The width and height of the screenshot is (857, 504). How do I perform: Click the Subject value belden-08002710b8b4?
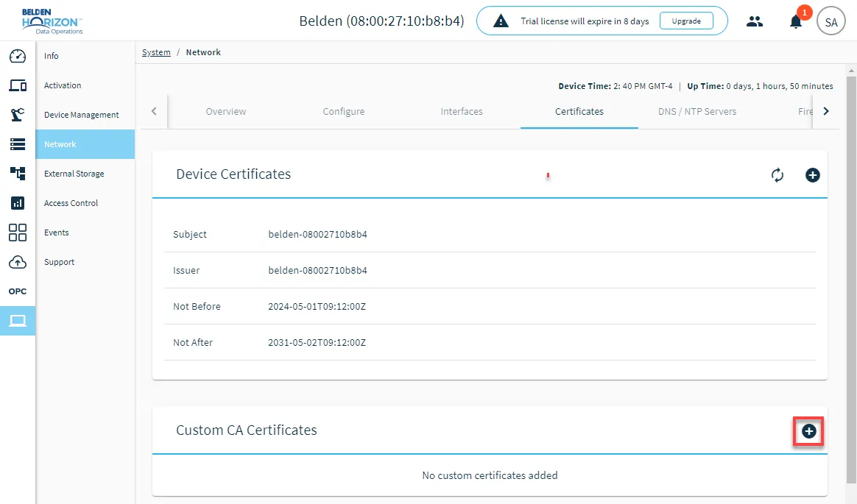coord(317,234)
